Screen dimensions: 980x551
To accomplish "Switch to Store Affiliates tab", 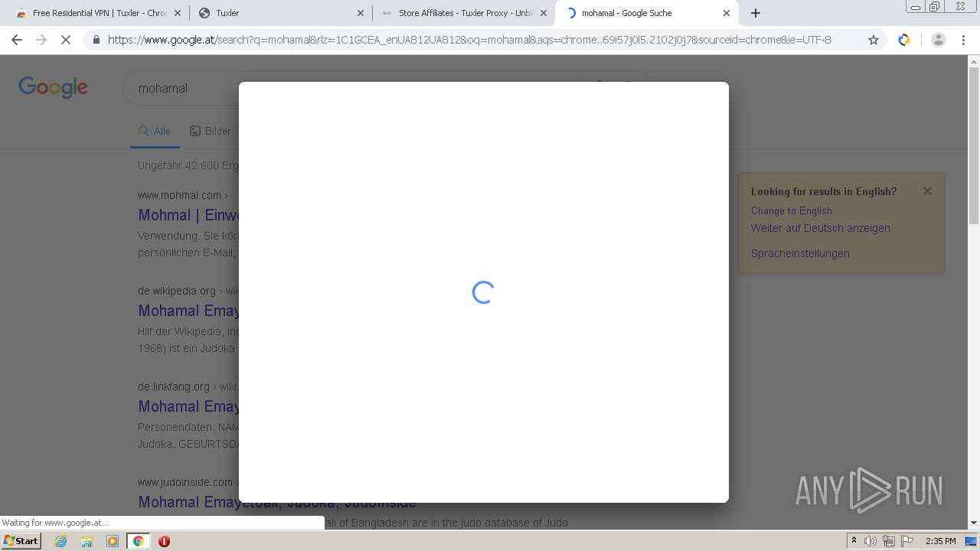I will point(464,13).
